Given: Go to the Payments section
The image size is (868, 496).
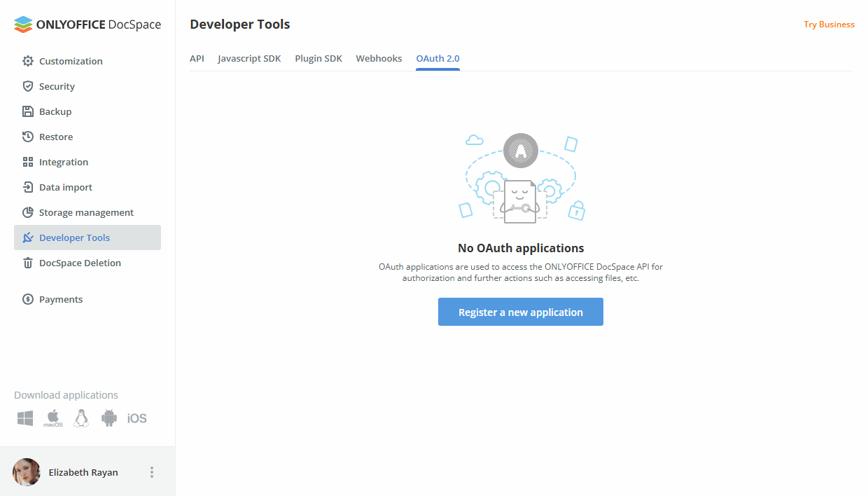Looking at the screenshot, I should tap(87, 299).
